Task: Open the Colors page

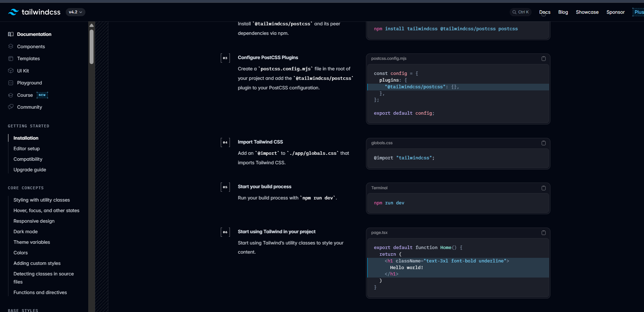Action: 21,253
